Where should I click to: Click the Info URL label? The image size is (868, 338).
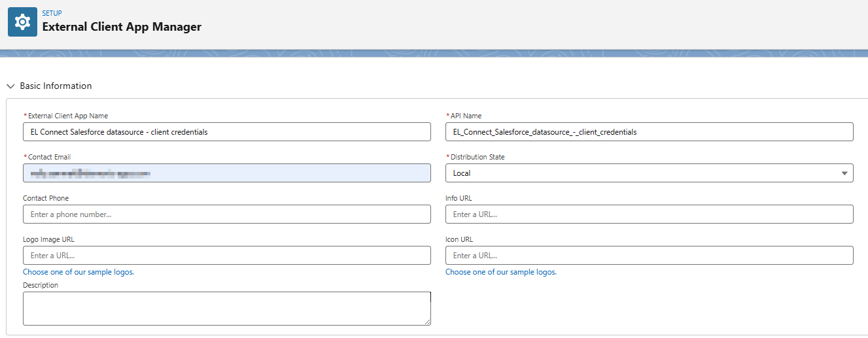pyautogui.click(x=459, y=198)
